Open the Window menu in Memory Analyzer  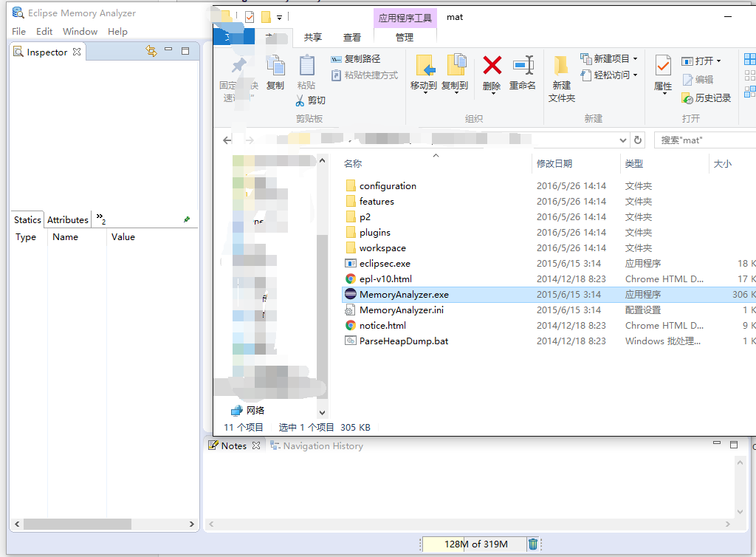[x=80, y=31]
